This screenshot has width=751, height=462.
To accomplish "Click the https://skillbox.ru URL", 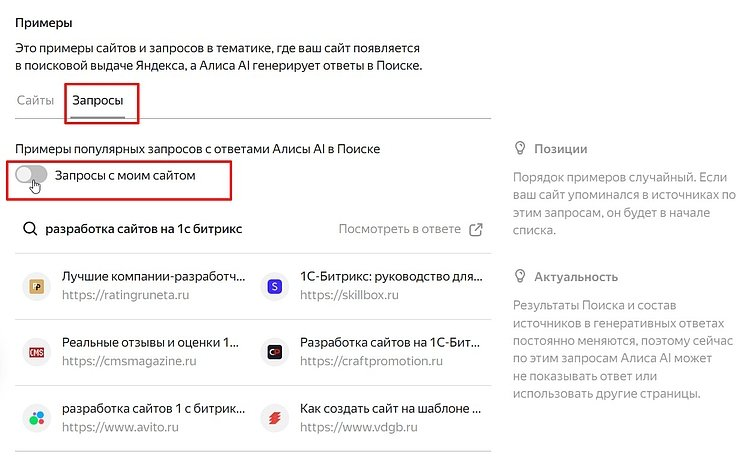I will point(349,295).
